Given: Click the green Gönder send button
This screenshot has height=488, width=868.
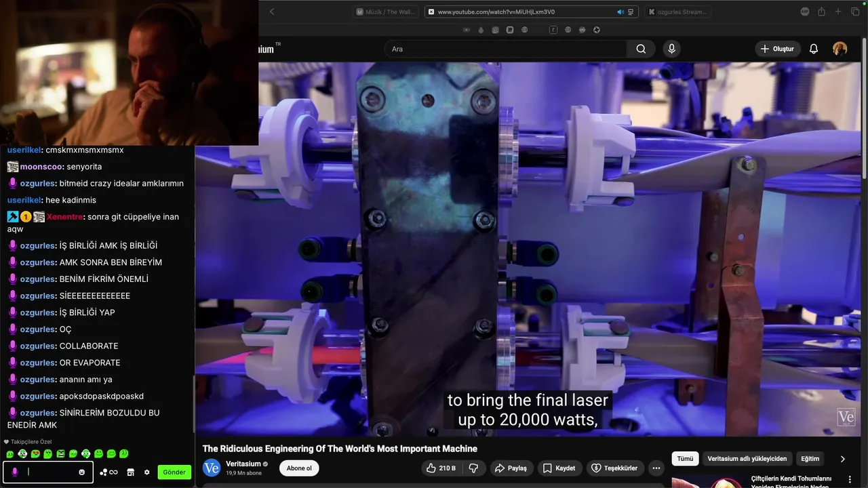Looking at the screenshot, I should coord(174,472).
